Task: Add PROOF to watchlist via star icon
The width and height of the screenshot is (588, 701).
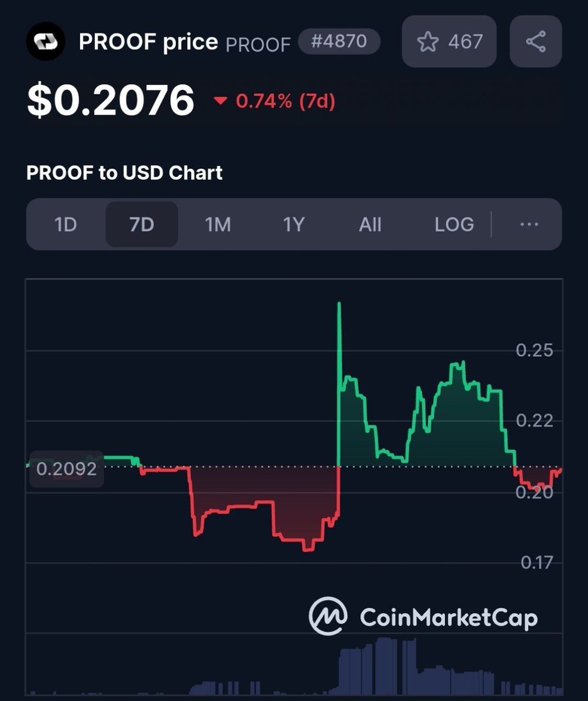Action: (428, 41)
